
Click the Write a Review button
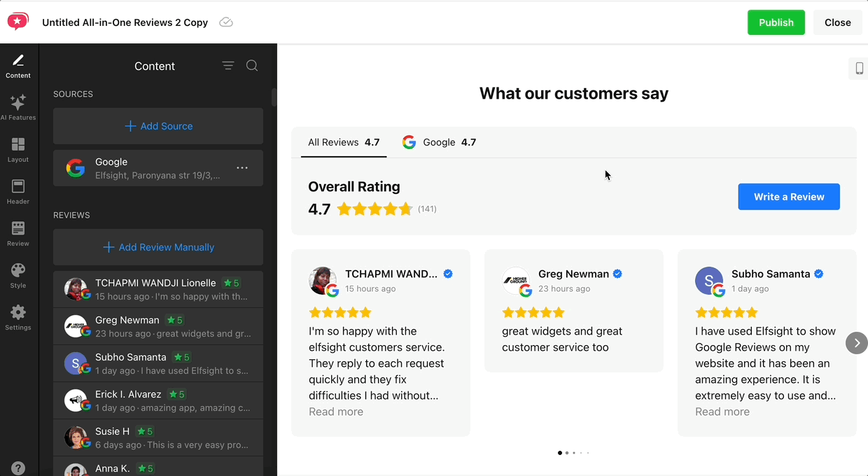(x=788, y=197)
